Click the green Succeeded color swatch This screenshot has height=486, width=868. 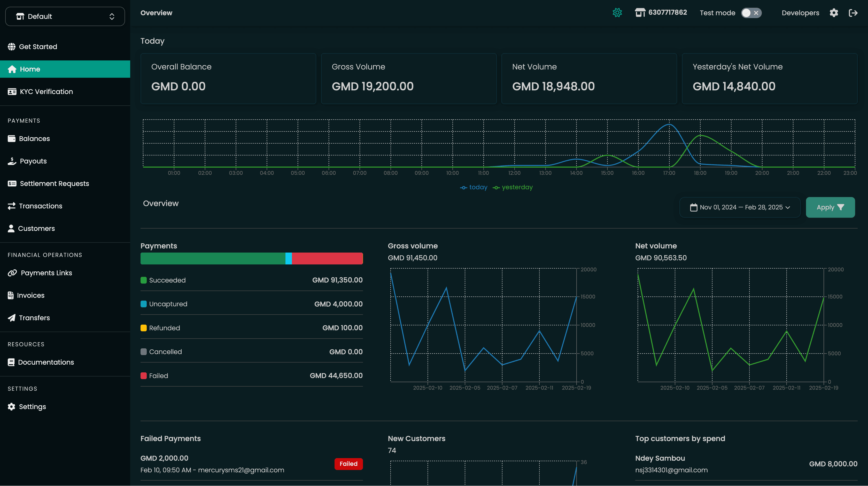tap(144, 280)
